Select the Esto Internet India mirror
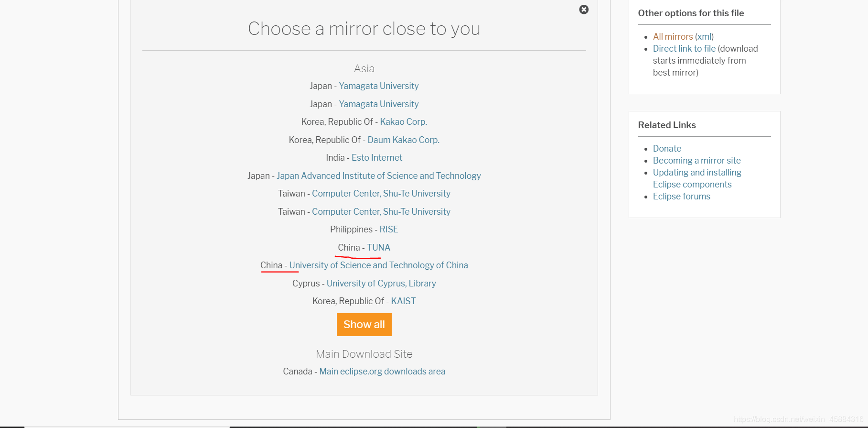 point(377,158)
